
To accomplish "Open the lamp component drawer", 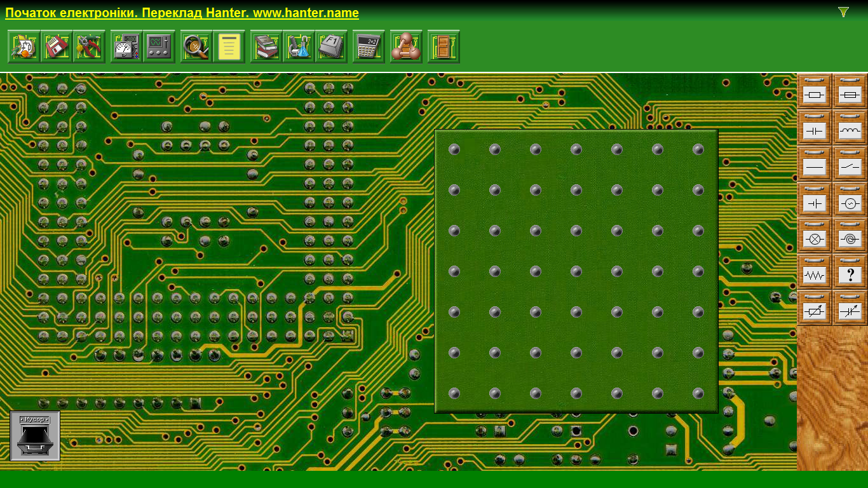I will 815,240.
